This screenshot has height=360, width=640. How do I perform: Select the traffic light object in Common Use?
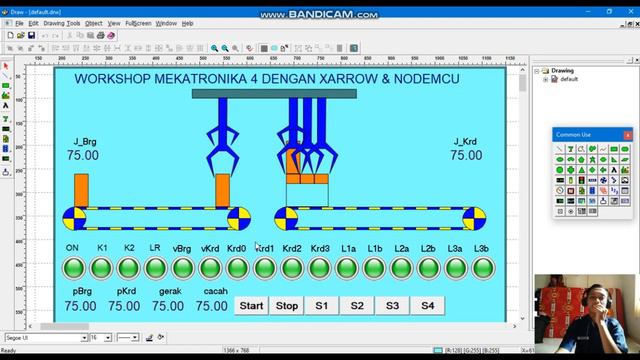pos(581,180)
